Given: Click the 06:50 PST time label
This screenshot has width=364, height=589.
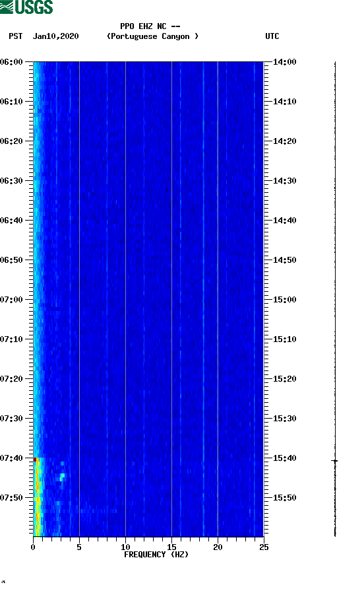Looking at the screenshot, I should 12,260.
